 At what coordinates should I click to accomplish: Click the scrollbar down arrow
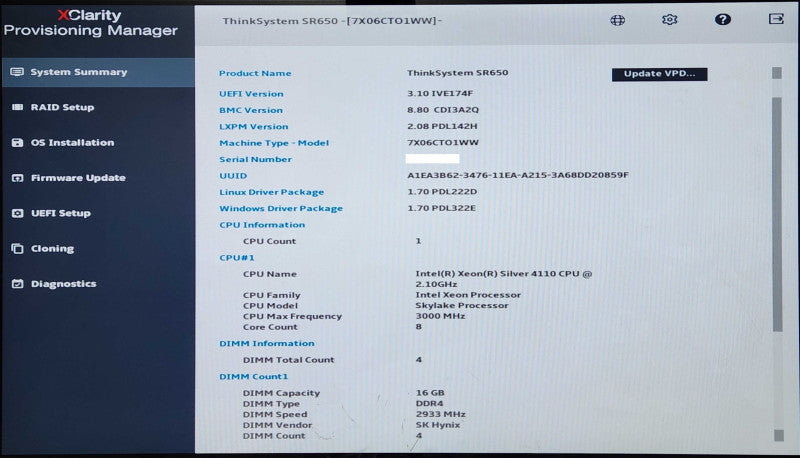pyautogui.click(x=779, y=435)
